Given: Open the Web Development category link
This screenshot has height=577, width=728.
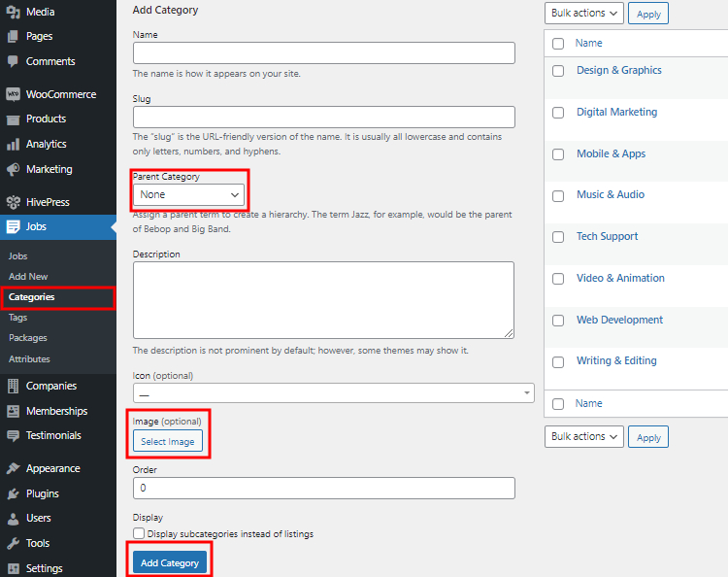Looking at the screenshot, I should (x=620, y=320).
